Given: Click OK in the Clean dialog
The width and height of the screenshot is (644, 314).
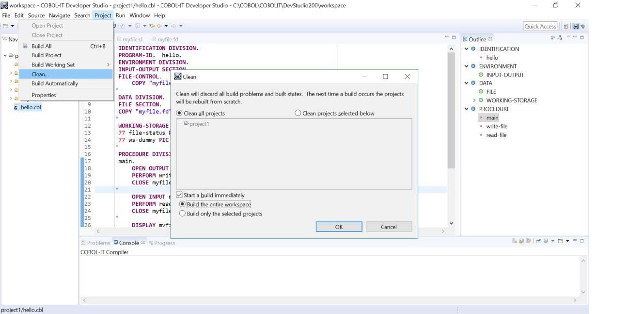Looking at the screenshot, I should 339,227.
